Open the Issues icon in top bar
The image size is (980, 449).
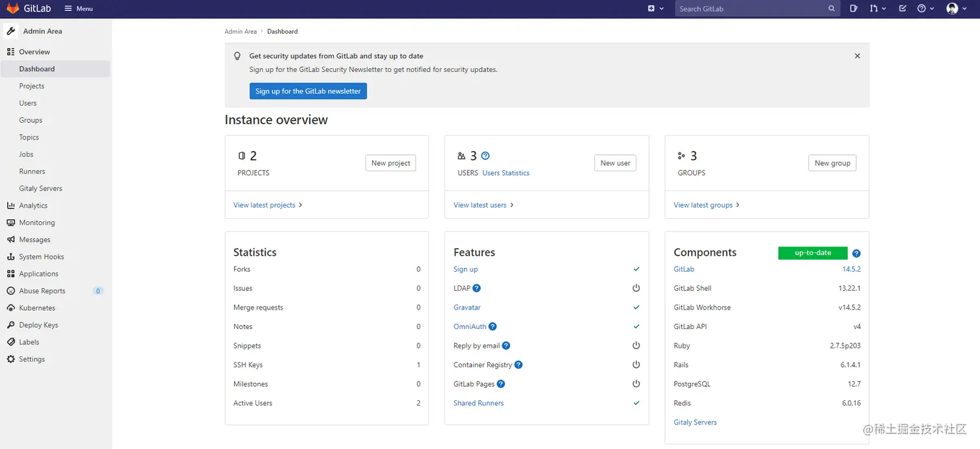point(854,8)
